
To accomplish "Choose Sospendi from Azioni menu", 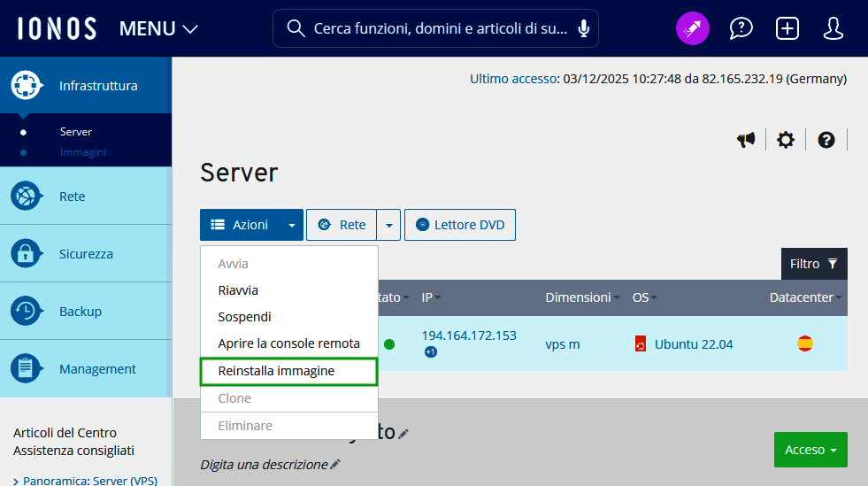I will 289,317.
